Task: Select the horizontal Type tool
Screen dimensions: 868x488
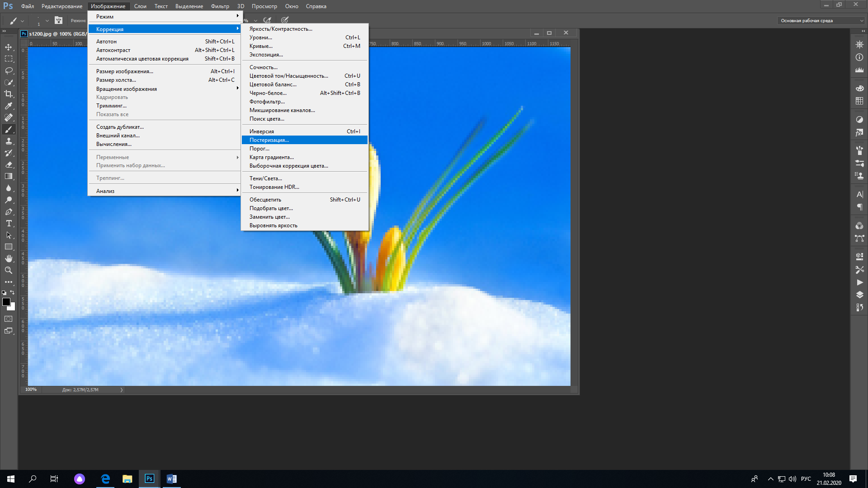Action: pos(9,223)
